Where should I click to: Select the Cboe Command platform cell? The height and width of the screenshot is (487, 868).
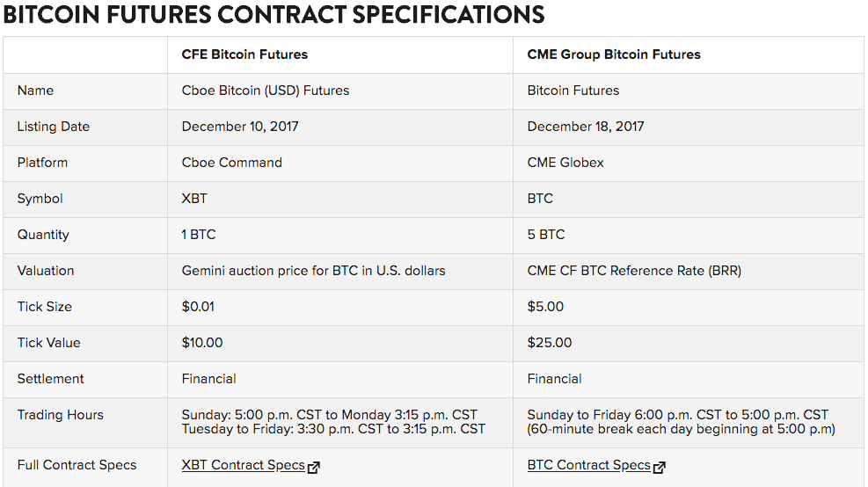231,163
